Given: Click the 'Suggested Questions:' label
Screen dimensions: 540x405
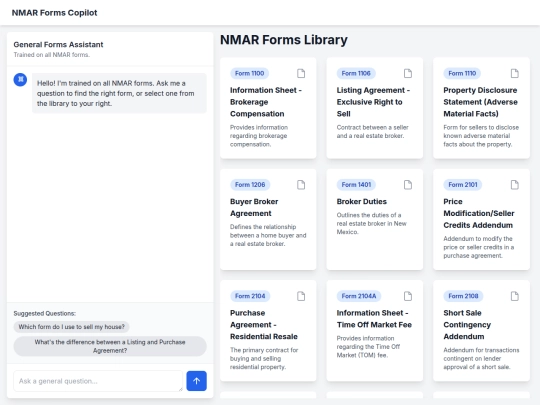Looking at the screenshot, I should click(45, 313).
